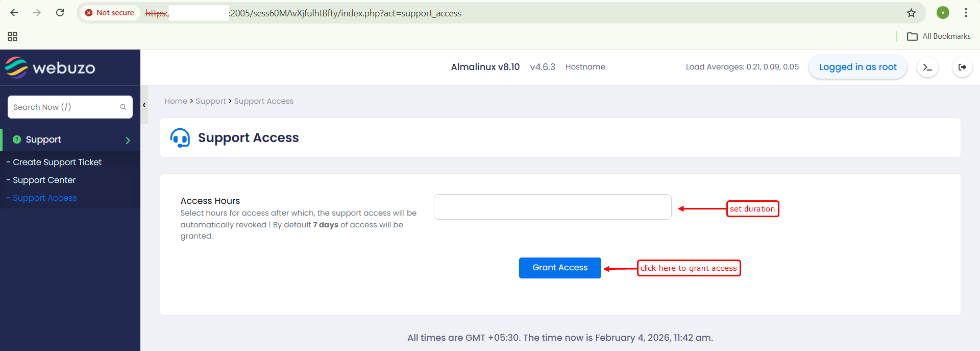Open browser apps grid icon
Viewport: 980px width, 351px height.
[13, 36]
